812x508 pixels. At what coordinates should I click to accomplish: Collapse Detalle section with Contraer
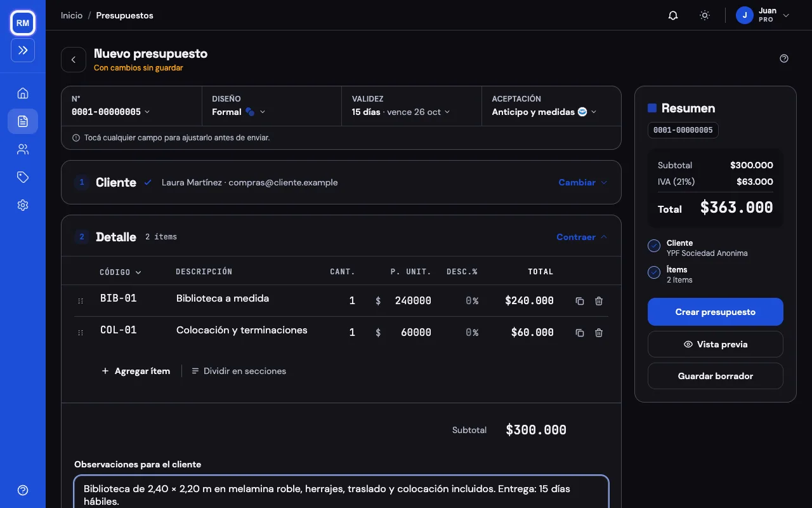(582, 237)
